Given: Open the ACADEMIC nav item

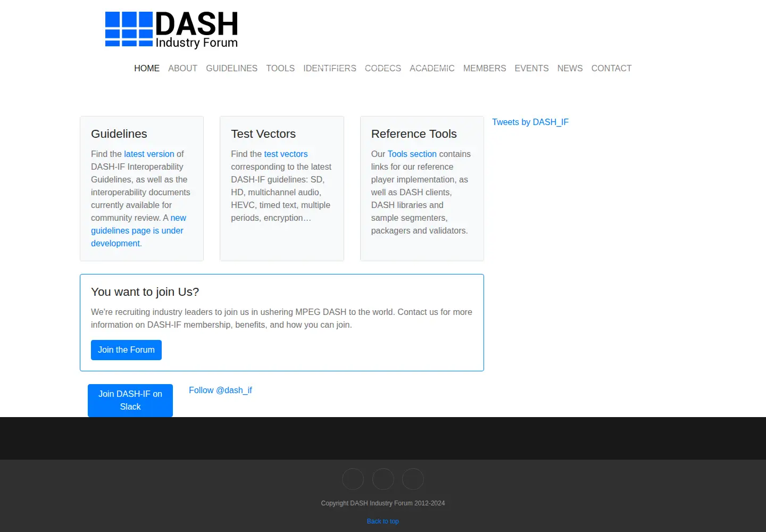Looking at the screenshot, I should coord(432,68).
